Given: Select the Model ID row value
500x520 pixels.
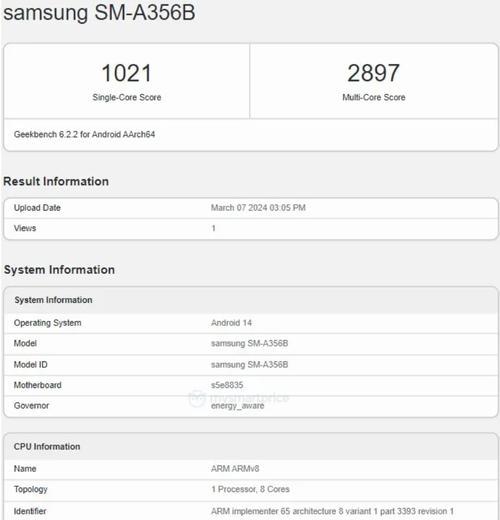Looking at the screenshot, I should pyautogui.click(x=249, y=364).
